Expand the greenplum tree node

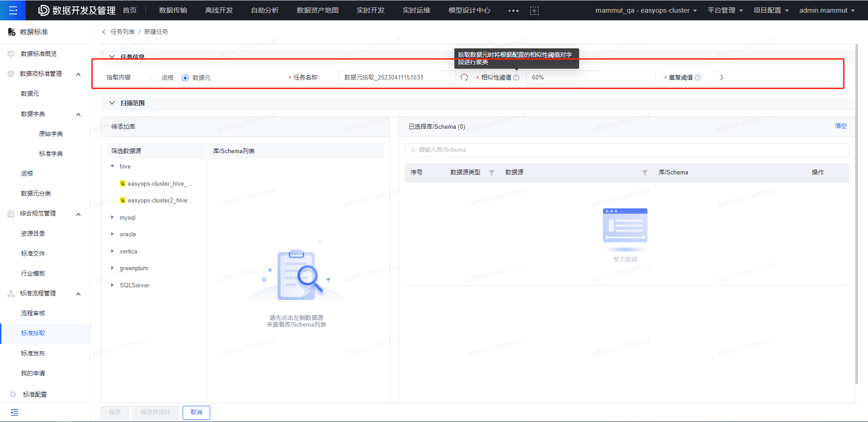(113, 268)
